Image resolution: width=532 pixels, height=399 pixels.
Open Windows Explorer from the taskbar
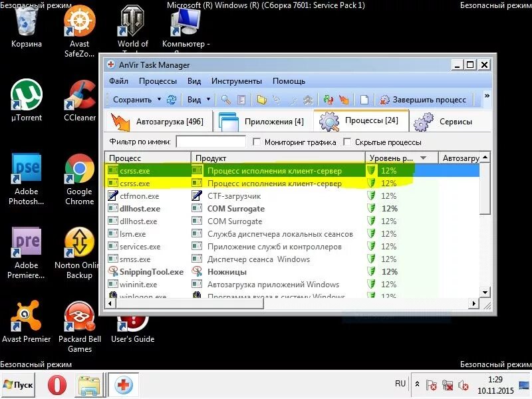(88, 385)
